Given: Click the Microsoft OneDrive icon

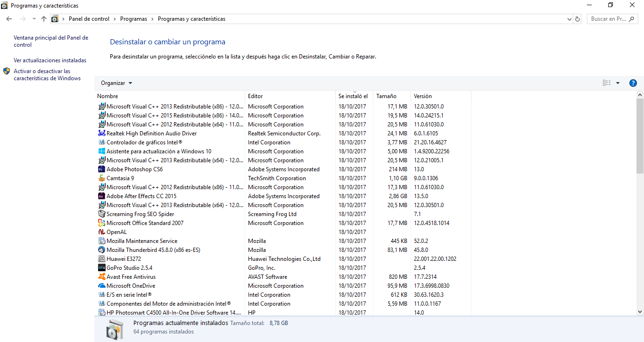Looking at the screenshot, I should point(102,286).
